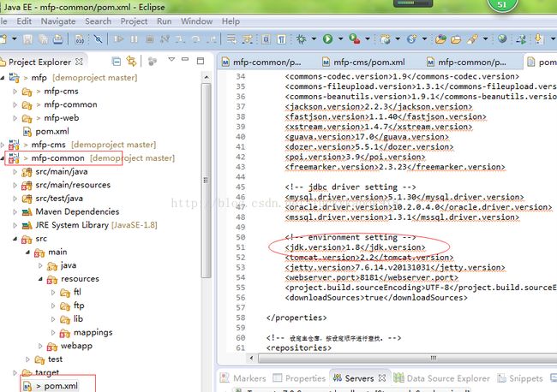Click the Project Explorer vertical scrollbar thumb
Image resolution: width=557 pixels, height=392 pixels.
(x=206, y=181)
